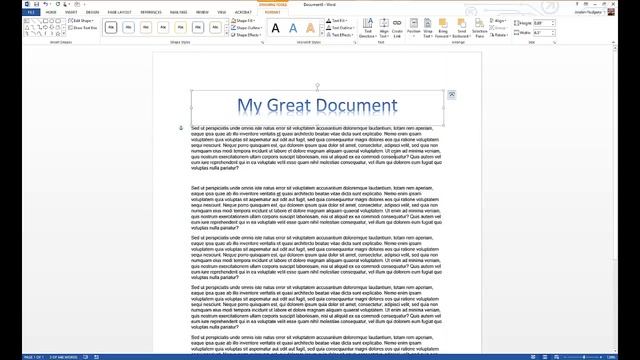
Task: Switch to the MAILINGS tab
Action: tap(178, 12)
